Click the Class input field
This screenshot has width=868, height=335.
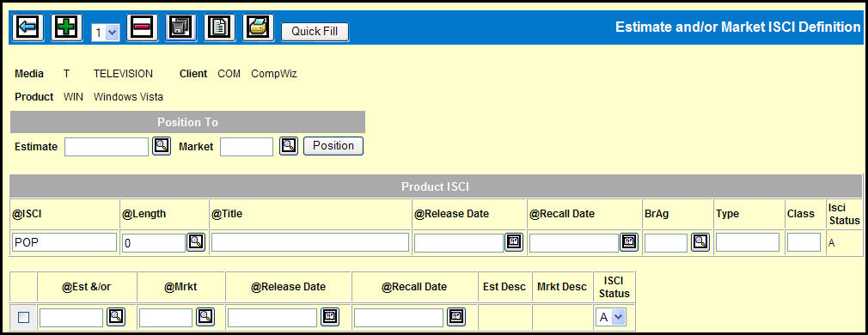pyautogui.click(x=804, y=242)
